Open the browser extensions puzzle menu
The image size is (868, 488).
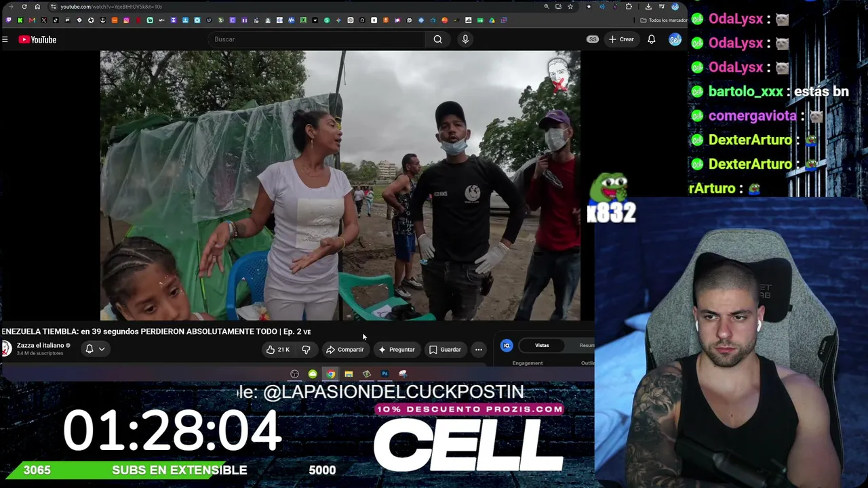coord(629,7)
